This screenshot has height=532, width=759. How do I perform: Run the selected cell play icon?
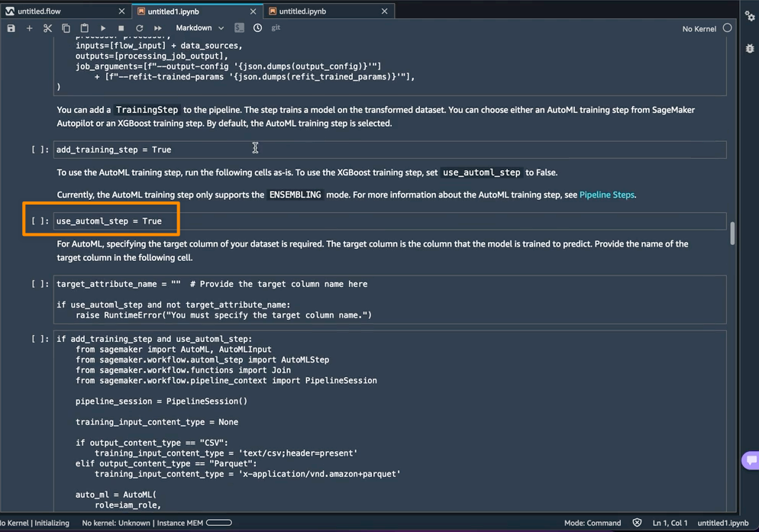click(x=102, y=28)
